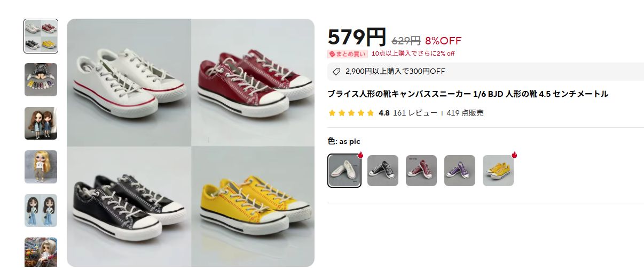The width and height of the screenshot is (644, 268).
Task: Choose the black sneaker color option
Action: [383, 171]
